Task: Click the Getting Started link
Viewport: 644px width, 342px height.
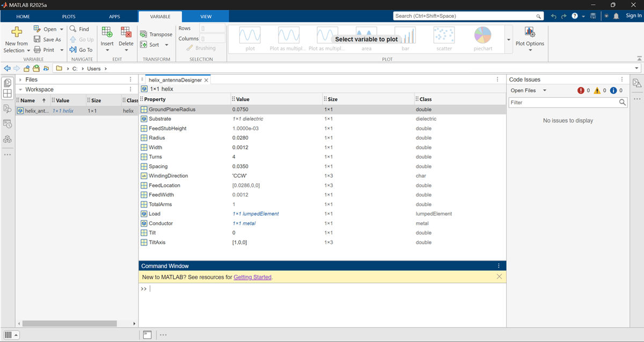Action: click(252, 277)
